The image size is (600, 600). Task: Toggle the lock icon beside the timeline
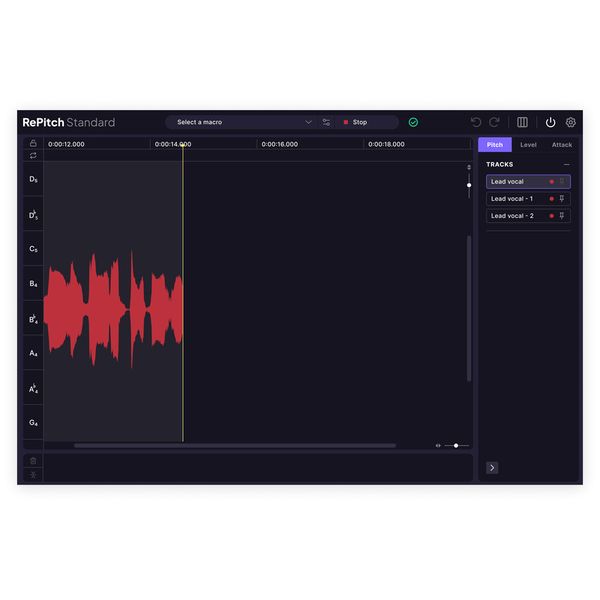tap(33, 143)
